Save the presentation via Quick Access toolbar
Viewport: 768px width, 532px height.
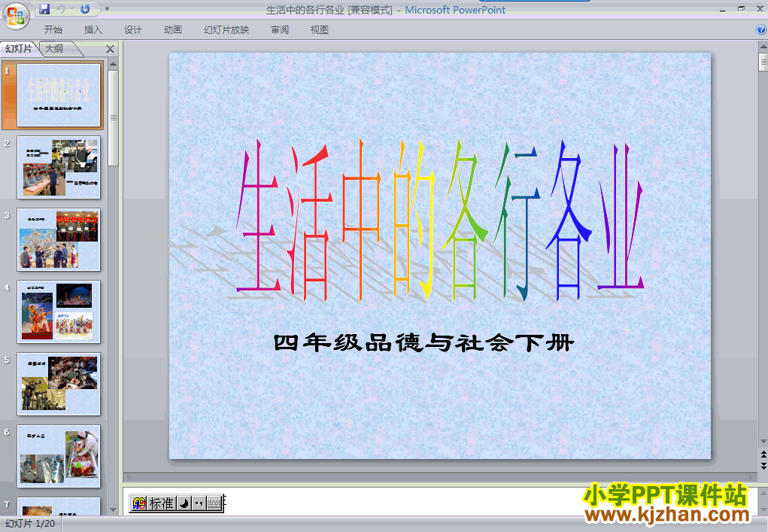[44, 9]
